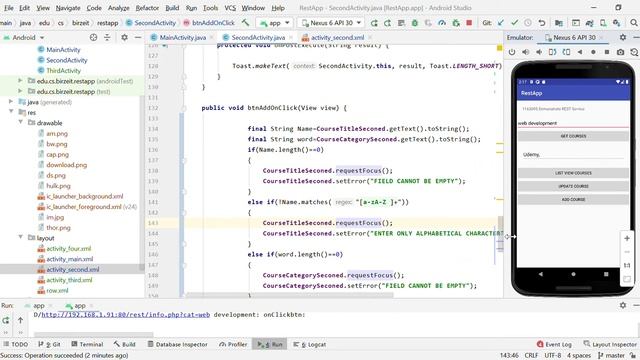
Task: Click Collapse All icon in project panel
Action: (x=107, y=37)
